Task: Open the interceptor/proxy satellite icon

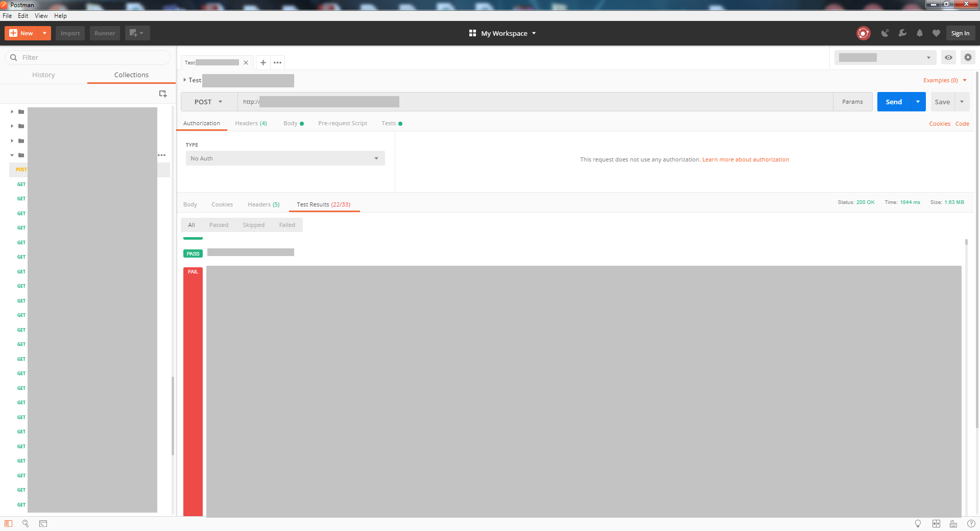Action: pos(885,33)
